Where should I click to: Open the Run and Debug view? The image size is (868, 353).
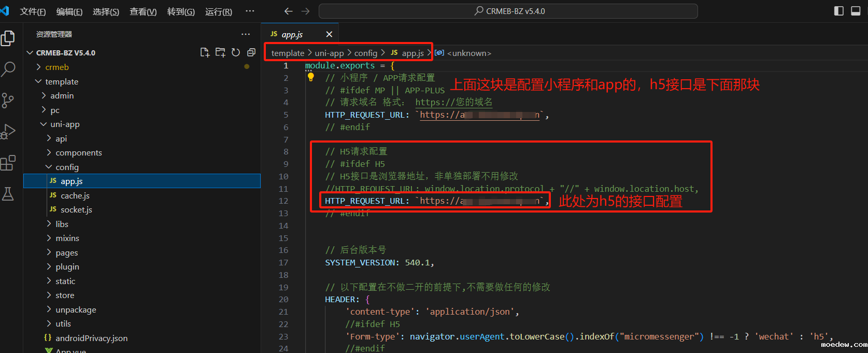point(8,132)
